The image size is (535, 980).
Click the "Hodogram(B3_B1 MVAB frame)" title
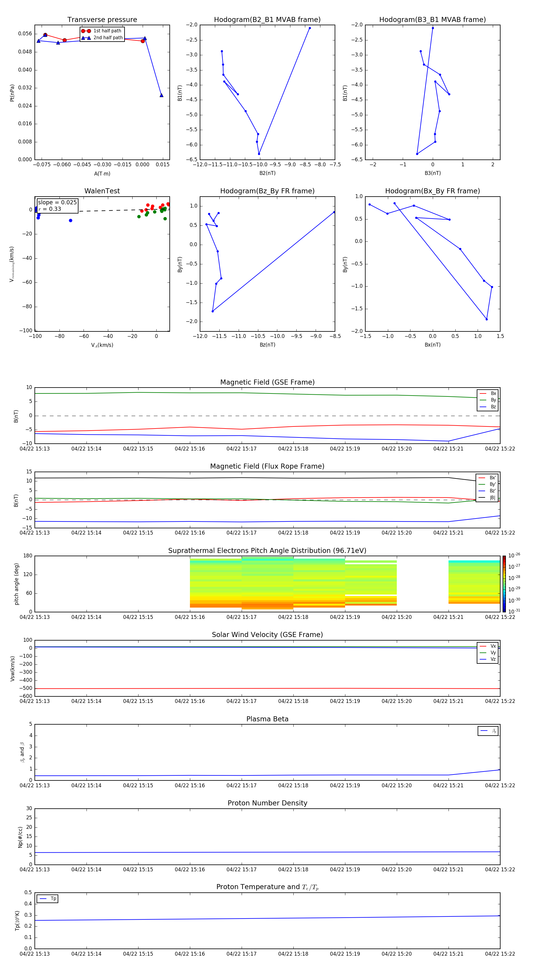[x=432, y=20]
